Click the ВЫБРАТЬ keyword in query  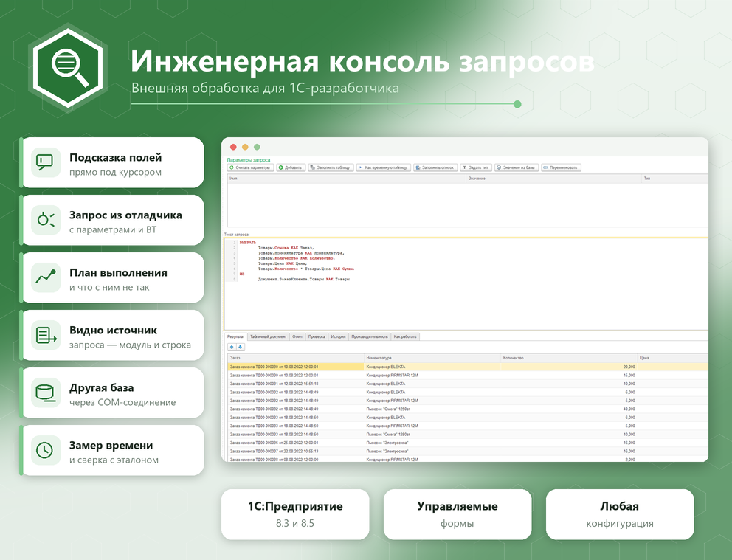coord(248,243)
